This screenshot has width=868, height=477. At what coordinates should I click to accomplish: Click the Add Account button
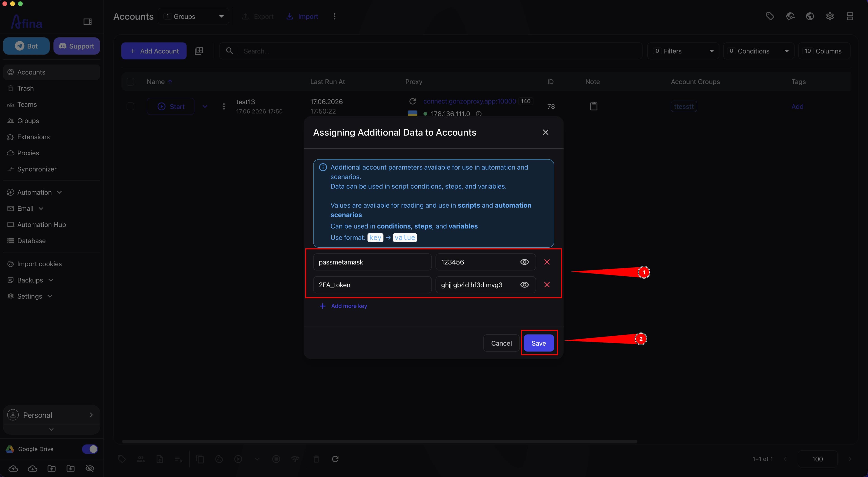tap(154, 51)
